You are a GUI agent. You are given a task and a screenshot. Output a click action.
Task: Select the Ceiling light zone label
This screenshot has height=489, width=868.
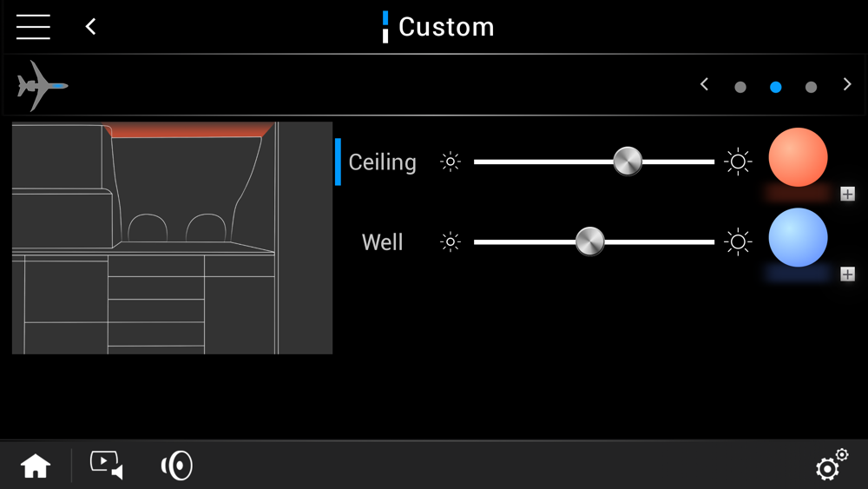pos(382,162)
